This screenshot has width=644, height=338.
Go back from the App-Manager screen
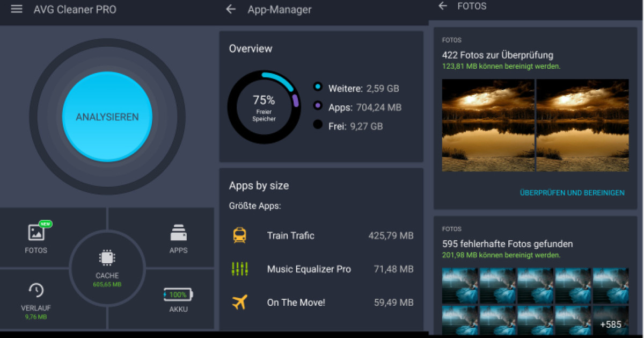[x=231, y=9]
